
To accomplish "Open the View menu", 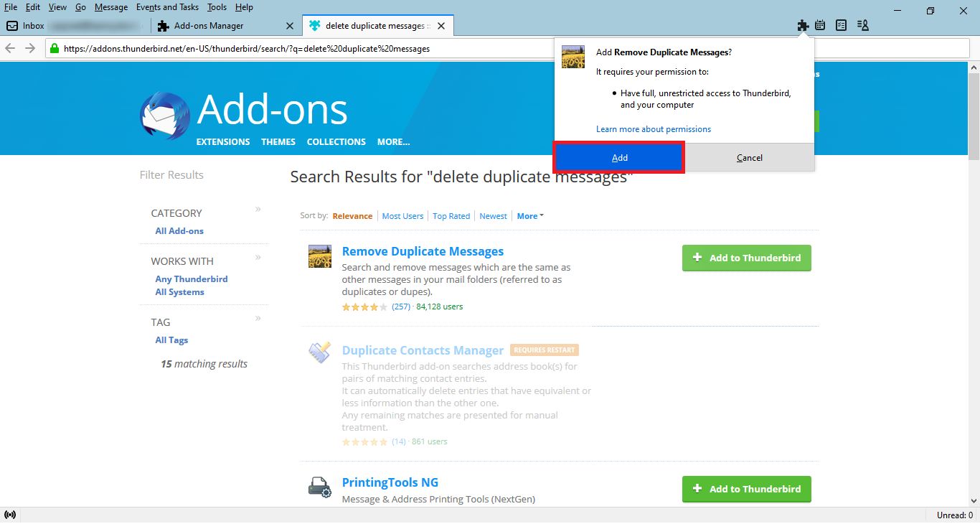I will click(57, 7).
